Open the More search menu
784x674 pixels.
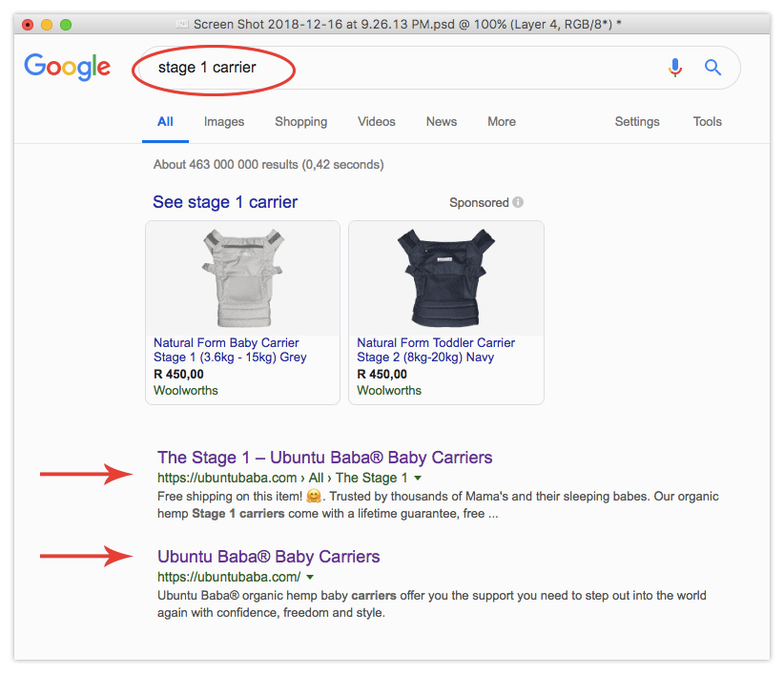click(x=501, y=122)
